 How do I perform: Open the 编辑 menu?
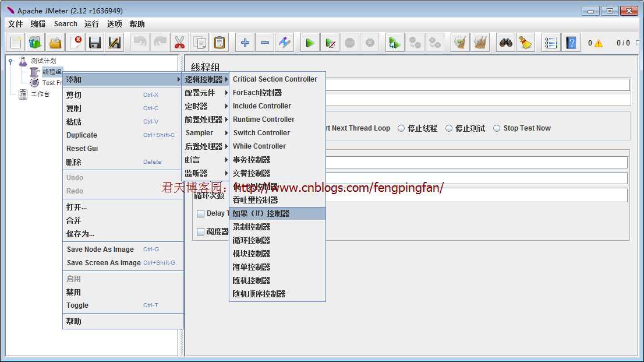click(38, 24)
